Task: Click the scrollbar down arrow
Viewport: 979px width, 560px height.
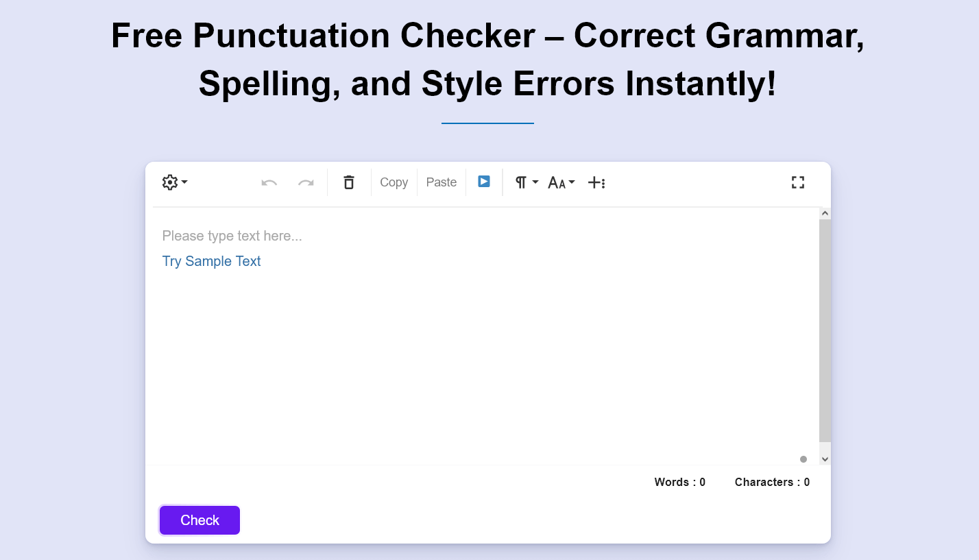Action: (825, 459)
